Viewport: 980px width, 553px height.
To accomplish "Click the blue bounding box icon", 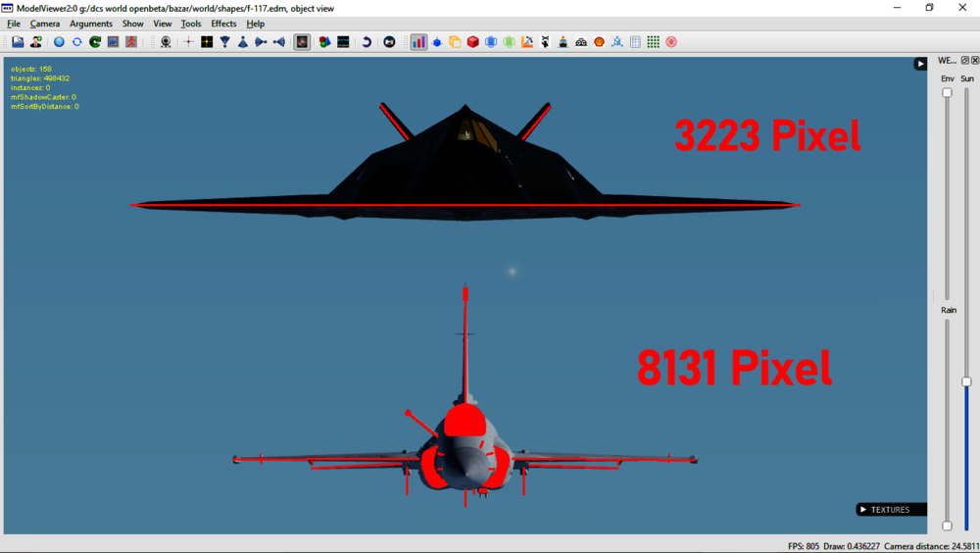I will 491,42.
